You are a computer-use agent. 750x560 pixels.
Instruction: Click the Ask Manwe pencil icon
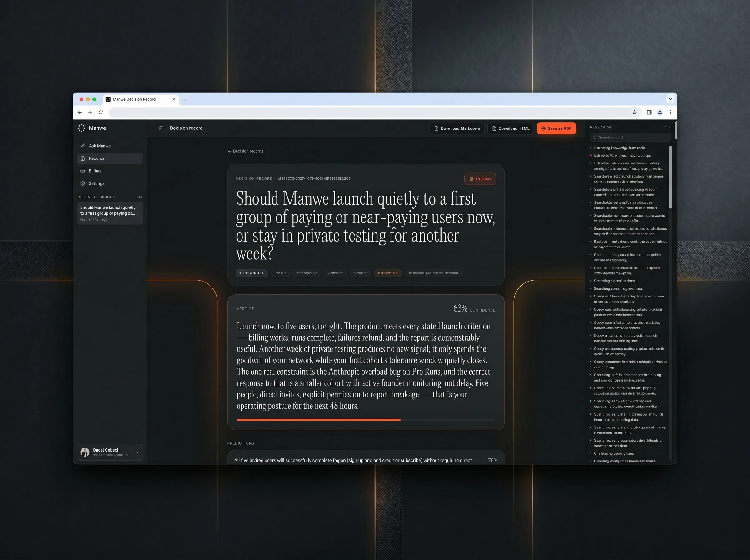[x=83, y=146]
